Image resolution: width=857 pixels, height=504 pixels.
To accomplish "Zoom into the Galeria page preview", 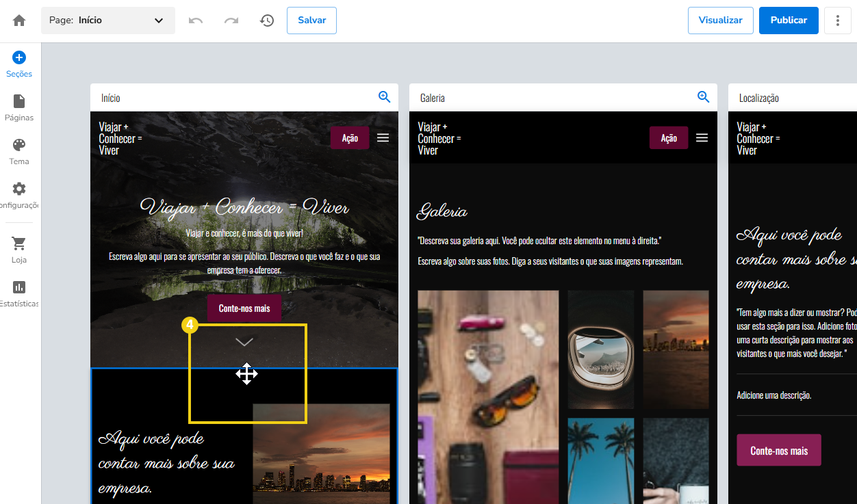I will click(703, 97).
